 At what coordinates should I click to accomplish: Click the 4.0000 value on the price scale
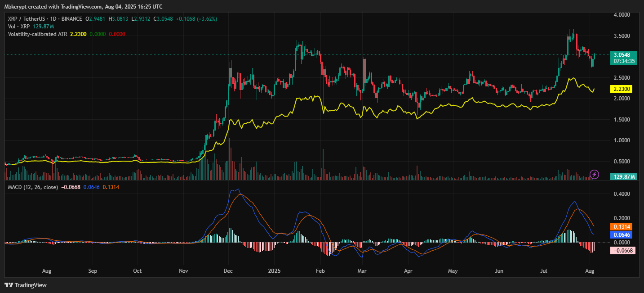[x=622, y=14]
